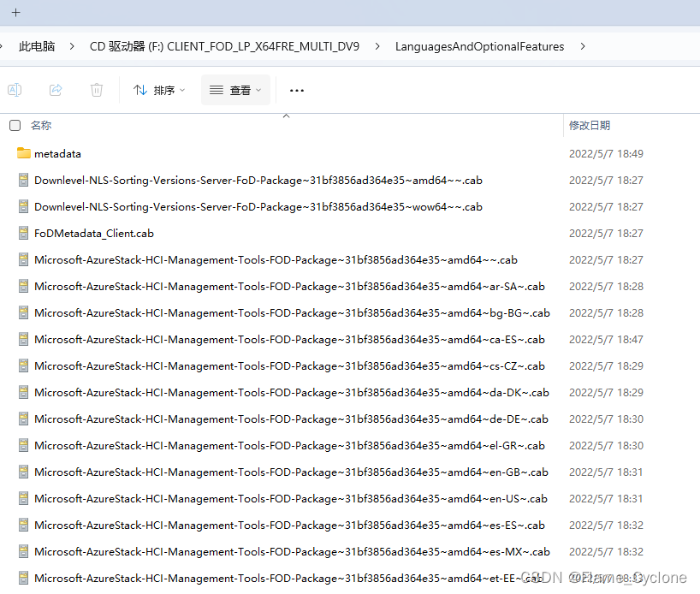Select the AzureStack-HCI ca-ES~.cab file name
This screenshot has height=594, width=700.
[x=290, y=340]
